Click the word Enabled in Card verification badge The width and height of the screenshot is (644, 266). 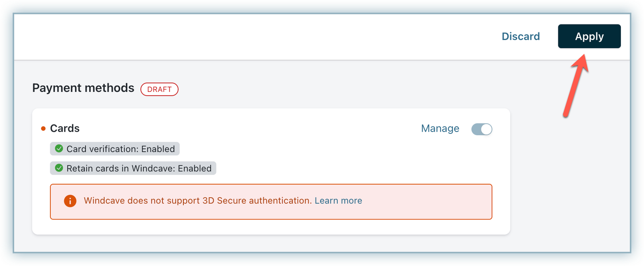pyautogui.click(x=158, y=149)
